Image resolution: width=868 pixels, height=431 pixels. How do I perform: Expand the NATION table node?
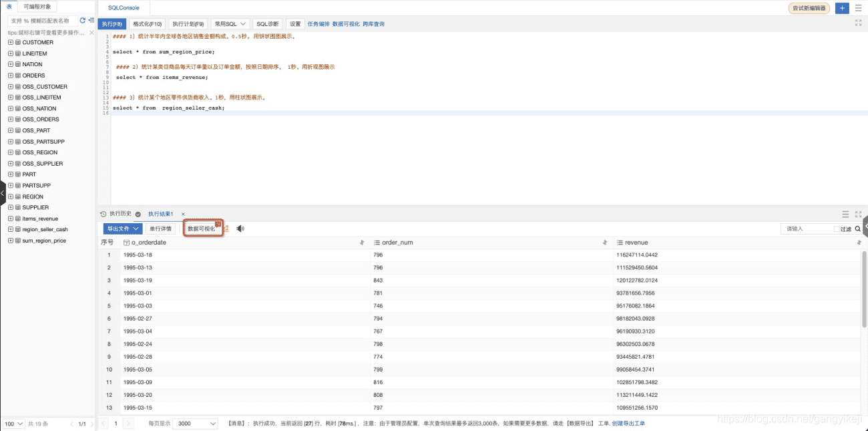11,64
